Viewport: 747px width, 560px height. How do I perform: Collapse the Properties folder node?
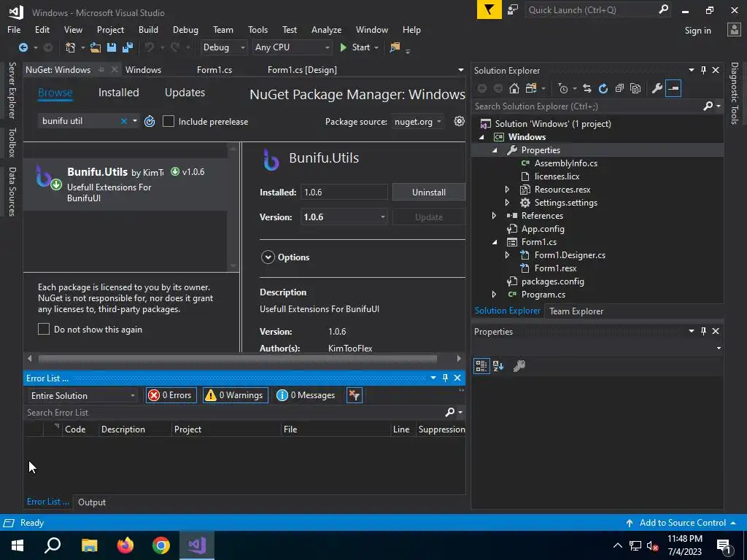tap(495, 150)
